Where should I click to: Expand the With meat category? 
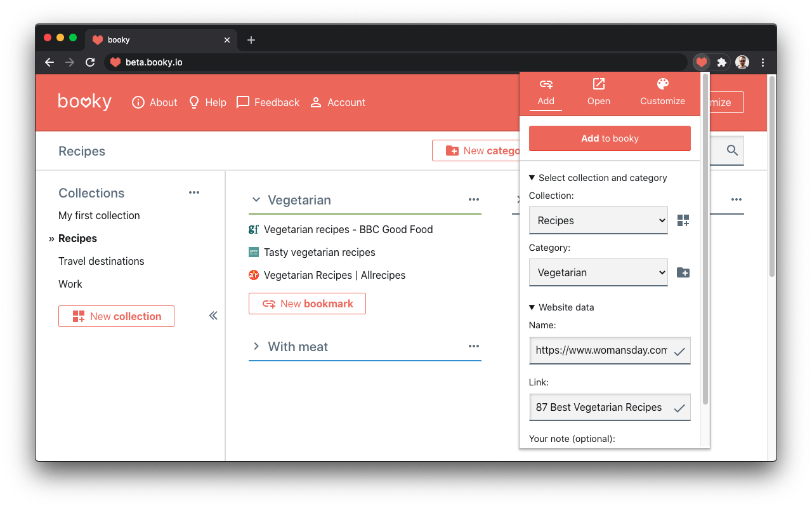coord(256,347)
